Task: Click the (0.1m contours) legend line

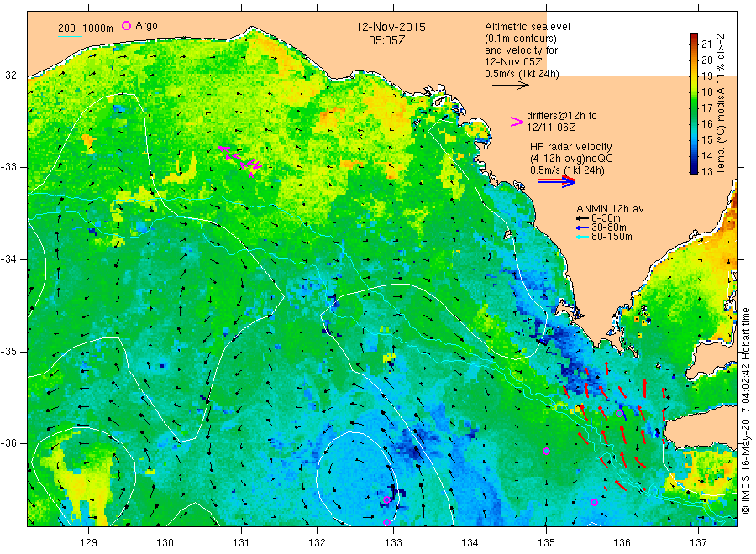Action: tap(521, 39)
